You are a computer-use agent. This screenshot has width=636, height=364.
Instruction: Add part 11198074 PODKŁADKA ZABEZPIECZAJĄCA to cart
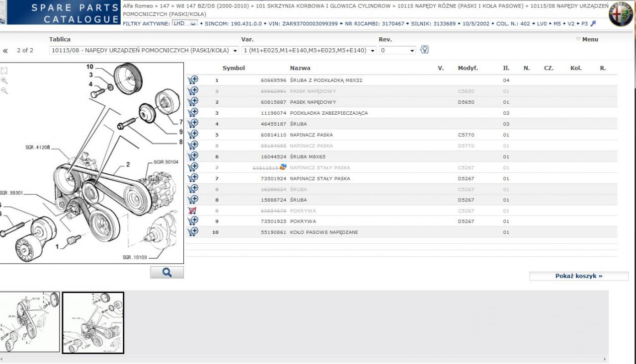[x=192, y=112]
